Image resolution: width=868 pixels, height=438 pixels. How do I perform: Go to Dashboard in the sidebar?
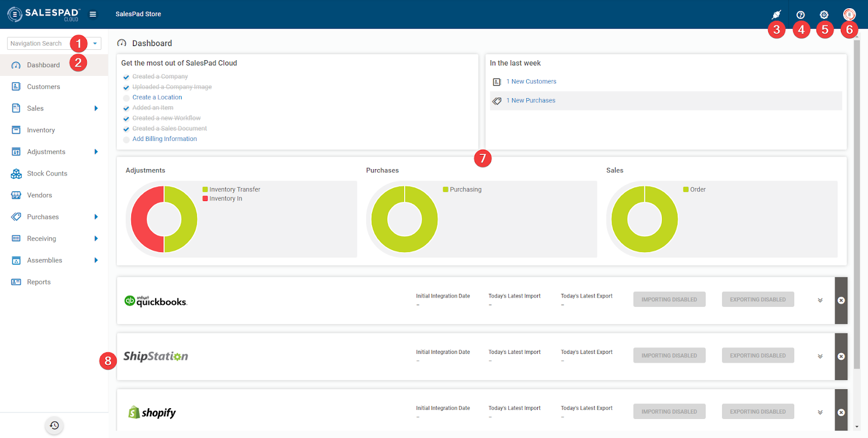tap(54, 65)
